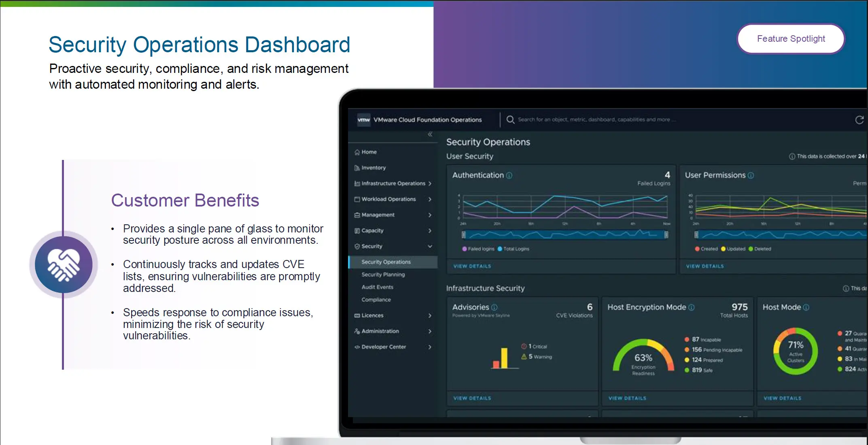
Task: Toggle Total Logins legend in Authentication chart
Action: 513,249
